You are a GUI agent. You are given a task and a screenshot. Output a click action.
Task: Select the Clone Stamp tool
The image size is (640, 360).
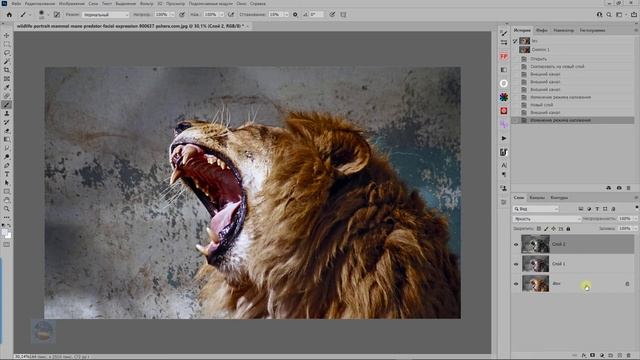click(x=7, y=113)
